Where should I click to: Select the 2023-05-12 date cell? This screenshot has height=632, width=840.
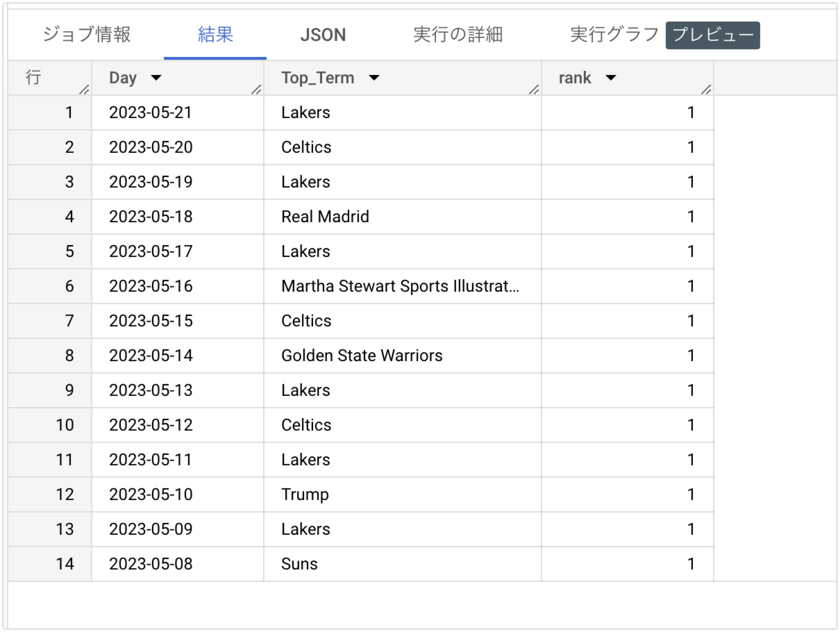point(178,425)
